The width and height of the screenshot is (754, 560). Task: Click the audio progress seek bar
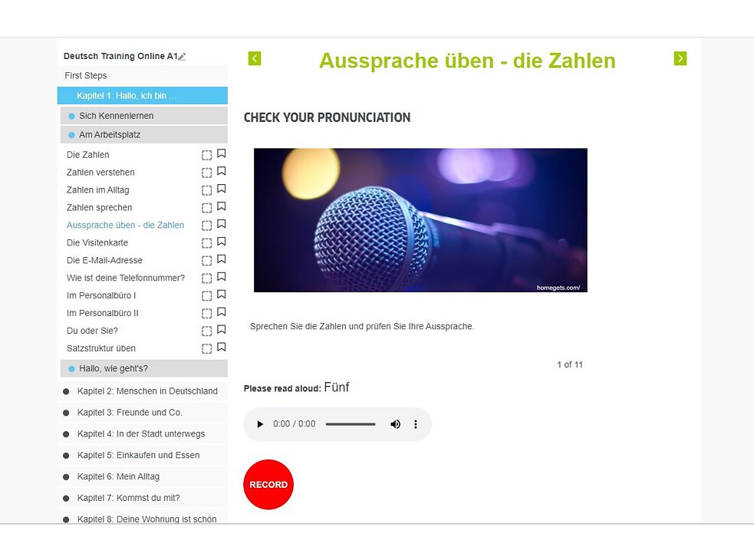click(351, 424)
